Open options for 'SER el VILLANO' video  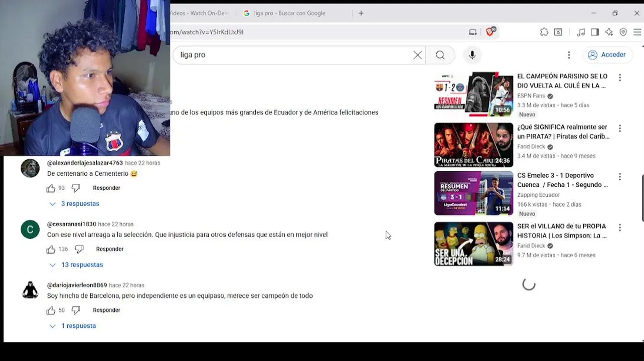point(620,228)
